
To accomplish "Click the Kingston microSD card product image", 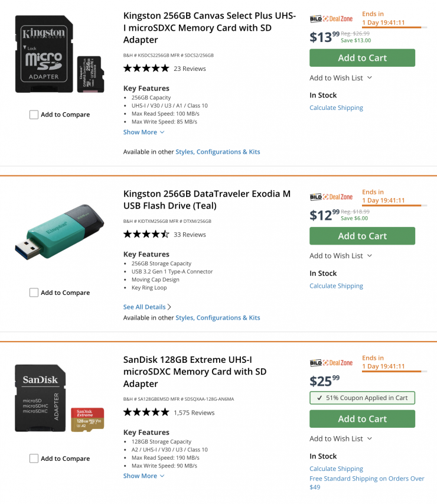I will click(59, 55).
